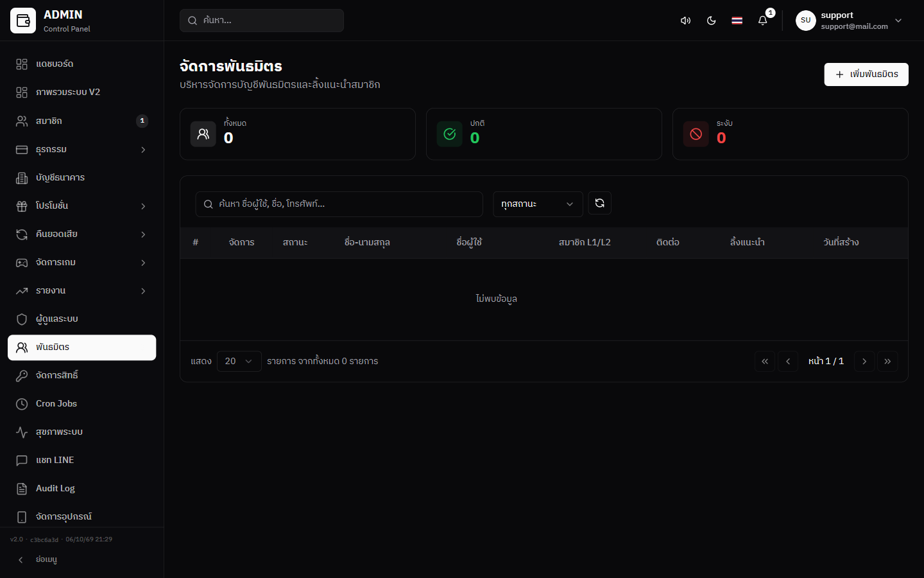Expand the โปรโมชั่น promotions submenu
This screenshot has height=578, width=924.
click(82, 206)
